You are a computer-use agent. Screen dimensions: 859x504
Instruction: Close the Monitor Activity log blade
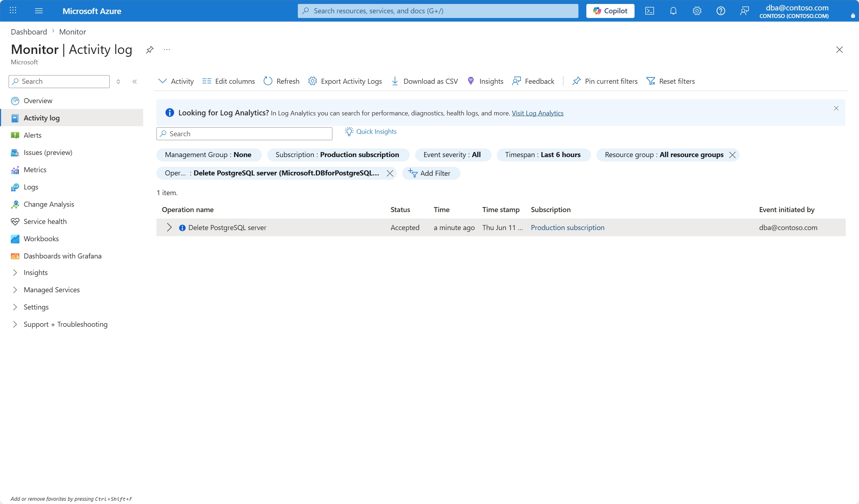839,50
